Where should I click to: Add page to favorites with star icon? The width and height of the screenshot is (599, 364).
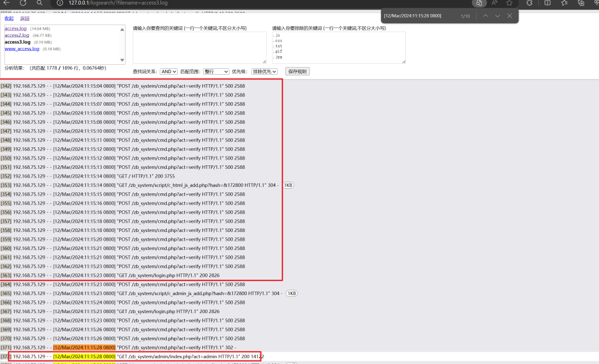point(510,3)
